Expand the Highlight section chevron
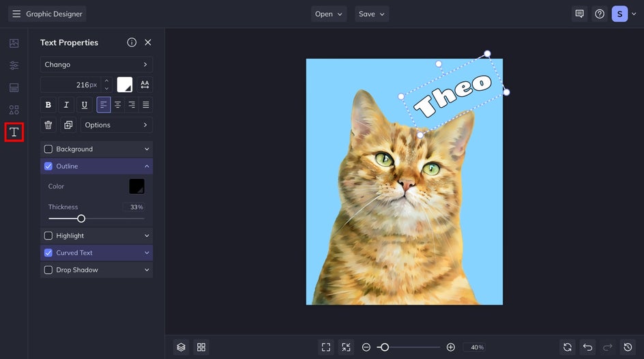The width and height of the screenshot is (644, 359). tap(147, 235)
